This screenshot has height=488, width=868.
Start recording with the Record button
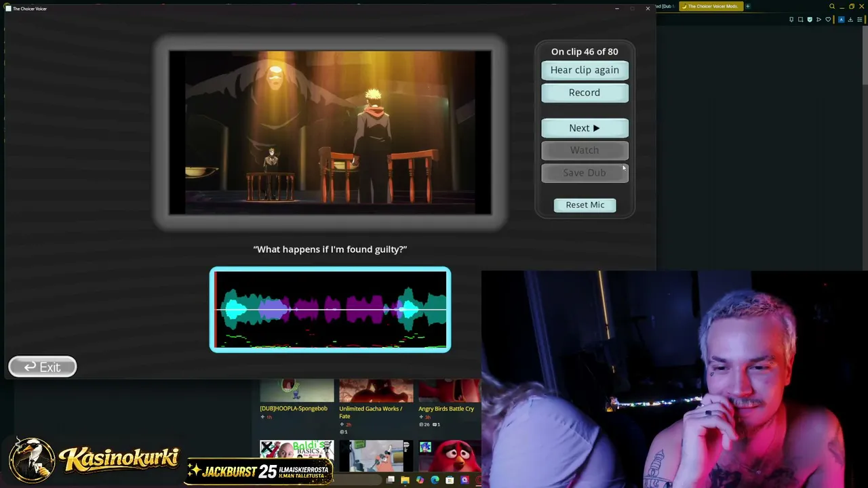tap(585, 92)
